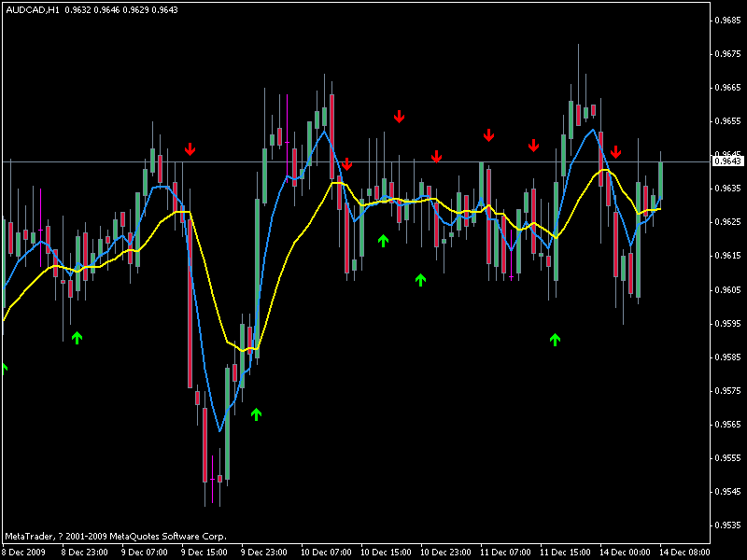Click the 11 Dec 15:00 time label
This screenshot has height=560, width=747.
click(565, 553)
